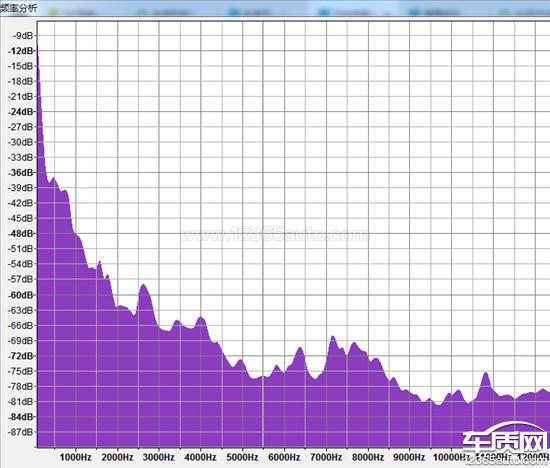This screenshot has width=550, height=468.
Task: Select the -21dB level label
Action: point(21,96)
